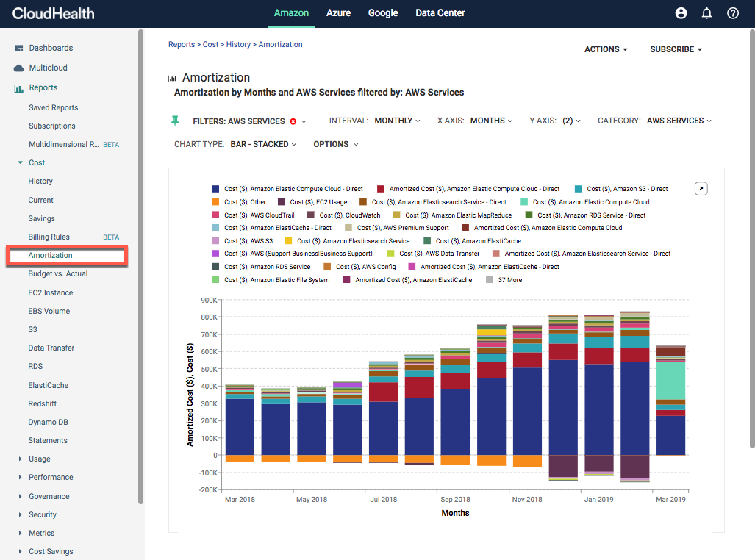
Task: Switch to the Azure tab
Action: (338, 12)
